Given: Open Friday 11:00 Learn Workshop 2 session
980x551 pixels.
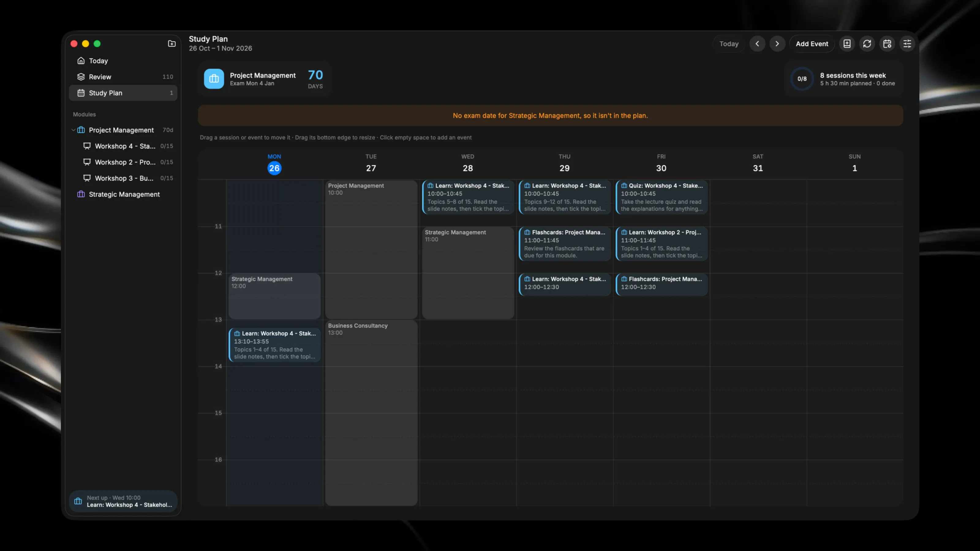Looking at the screenshot, I should tap(662, 244).
